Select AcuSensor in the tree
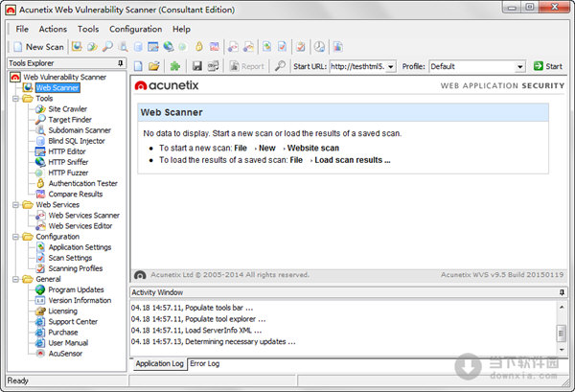 click(65, 354)
